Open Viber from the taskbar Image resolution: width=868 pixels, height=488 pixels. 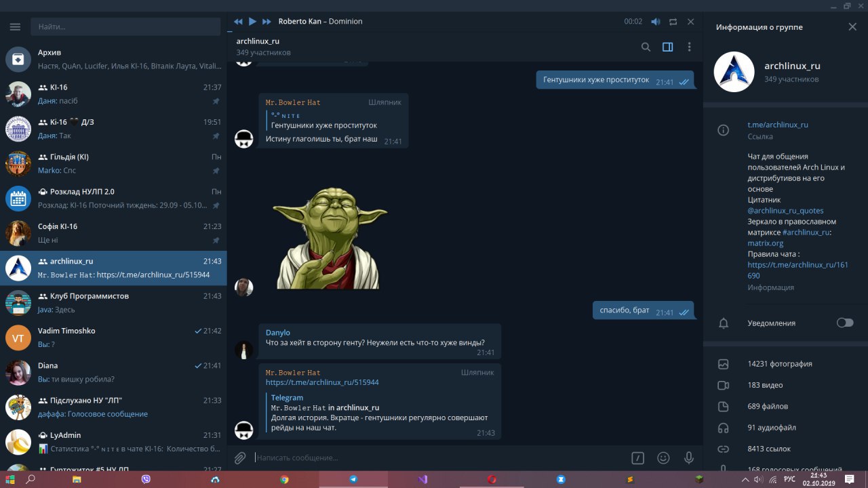pyautogui.click(x=146, y=479)
